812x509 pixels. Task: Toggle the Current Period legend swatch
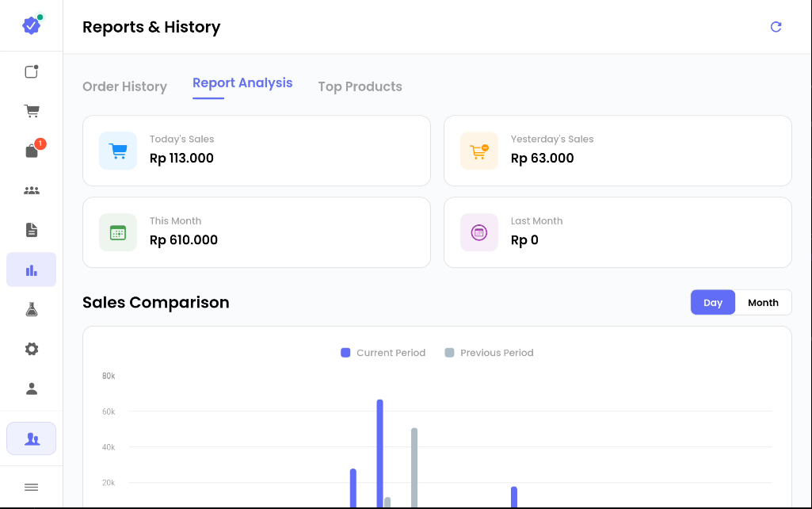[x=345, y=353]
